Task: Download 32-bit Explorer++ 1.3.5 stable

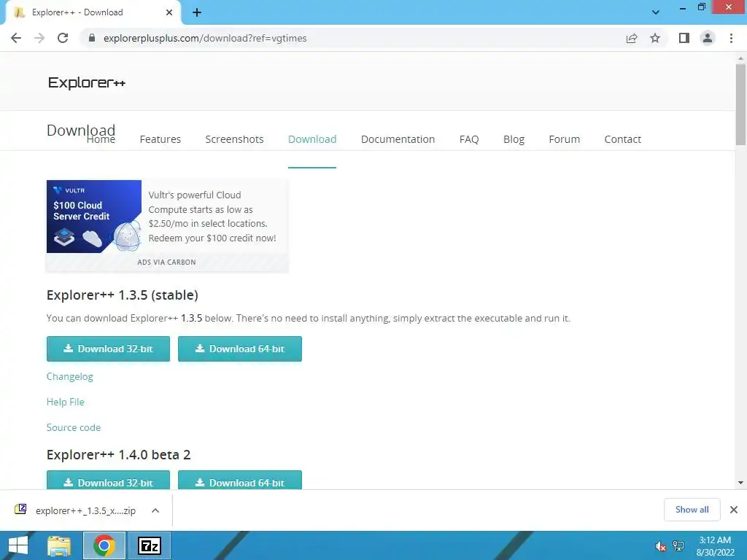Action: (x=108, y=349)
